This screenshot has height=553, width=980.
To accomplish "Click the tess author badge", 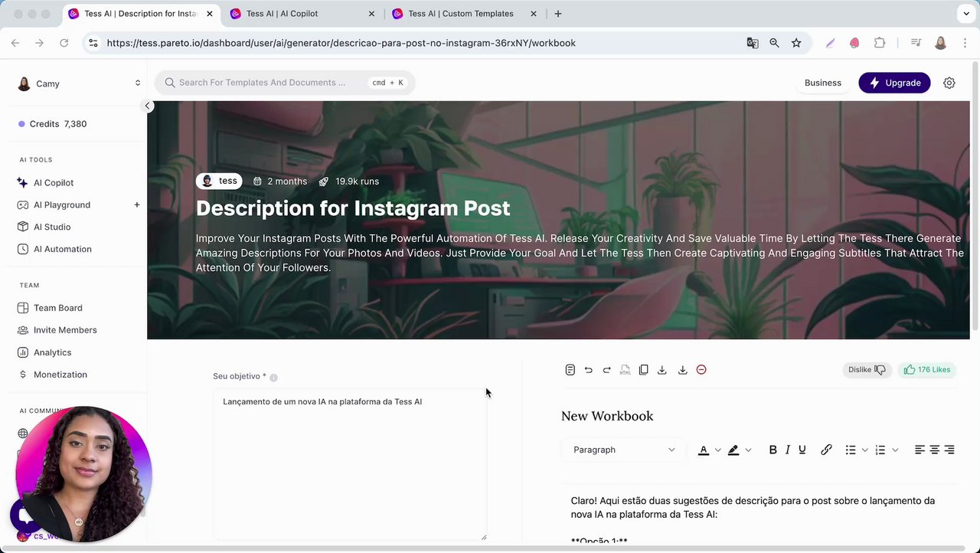I will coord(219,181).
